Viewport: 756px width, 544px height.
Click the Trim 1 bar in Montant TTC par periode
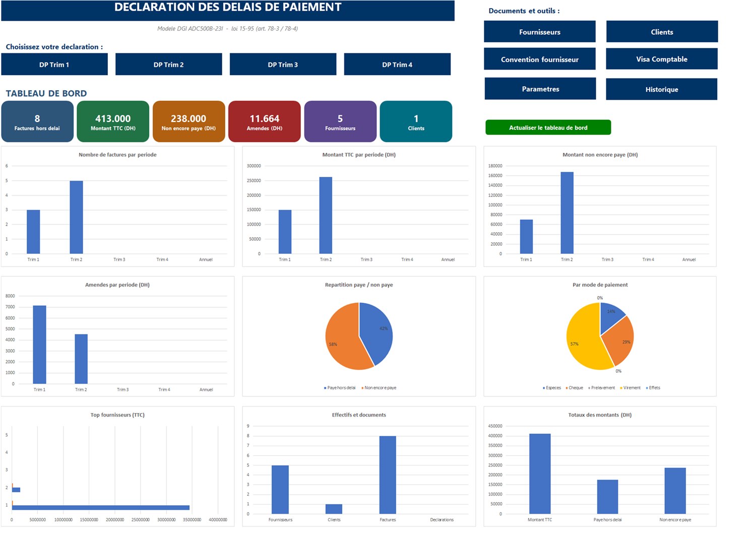coord(285,232)
